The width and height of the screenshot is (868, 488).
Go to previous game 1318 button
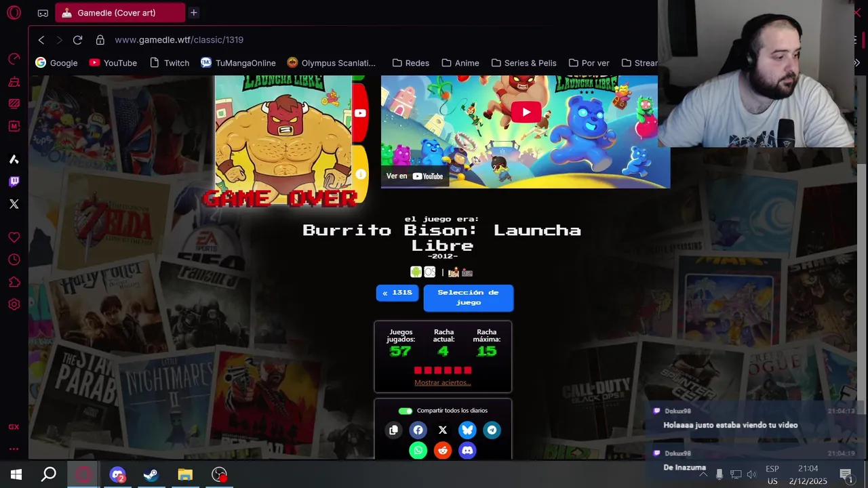click(397, 293)
